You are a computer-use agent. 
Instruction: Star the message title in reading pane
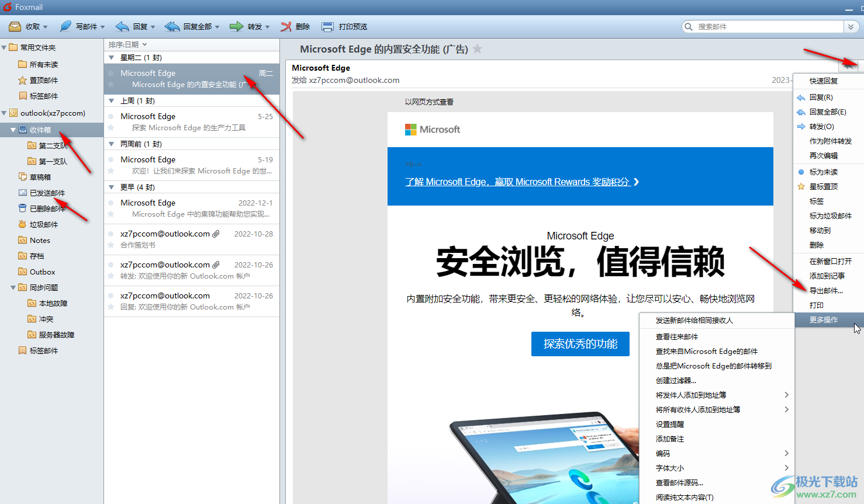[x=478, y=49]
